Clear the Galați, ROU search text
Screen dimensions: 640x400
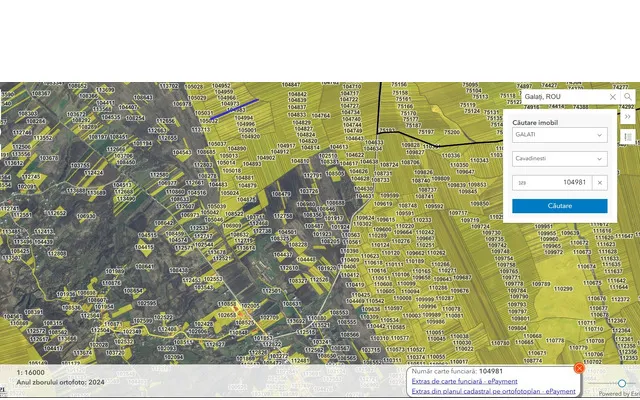pyautogui.click(x=612, y=97)
